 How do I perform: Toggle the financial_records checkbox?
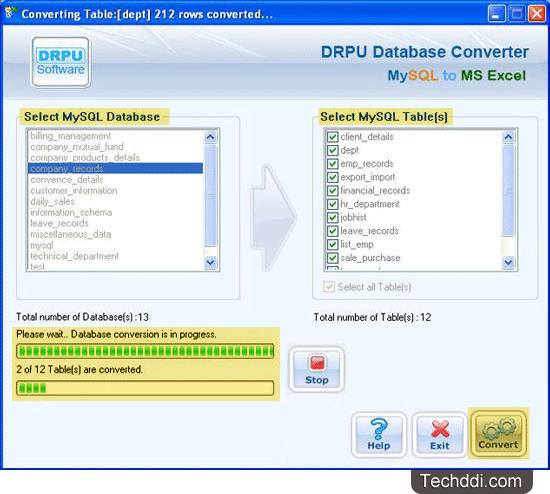pos(332,191)
